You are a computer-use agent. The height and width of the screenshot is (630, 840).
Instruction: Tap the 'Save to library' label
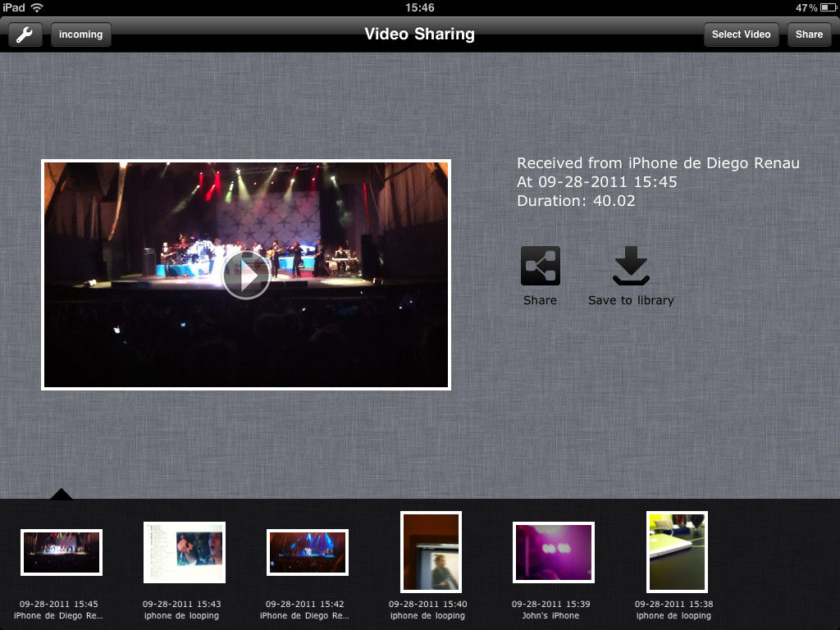point(631,300)
